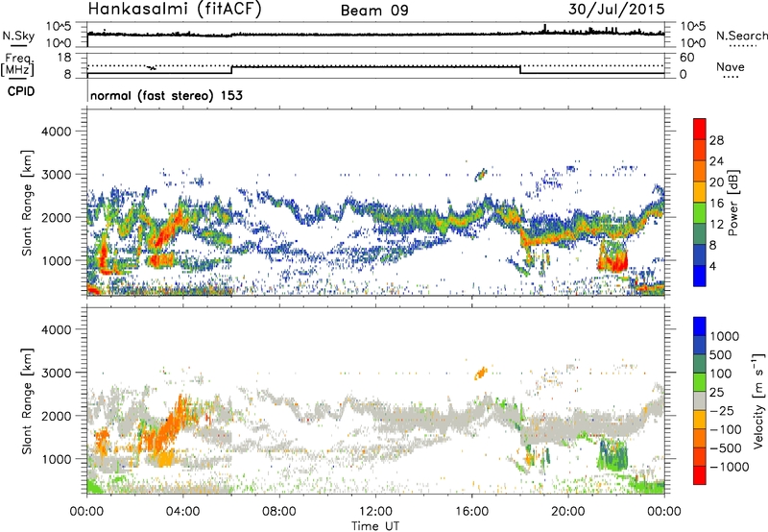This screenshot has height=532, width=768.
Task: Click the 4000 tick in the power panel
Action: coord(57,132)
